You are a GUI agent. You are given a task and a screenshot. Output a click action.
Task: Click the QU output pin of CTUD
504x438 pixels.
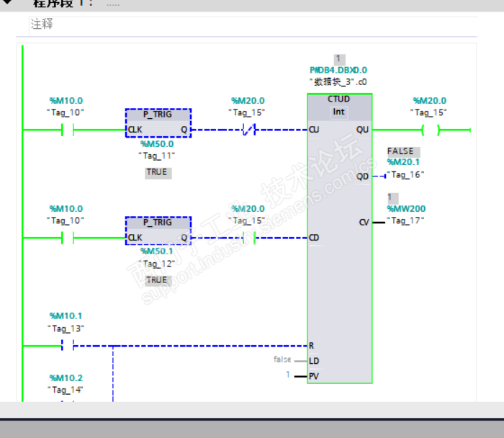(x=362, y=130)
